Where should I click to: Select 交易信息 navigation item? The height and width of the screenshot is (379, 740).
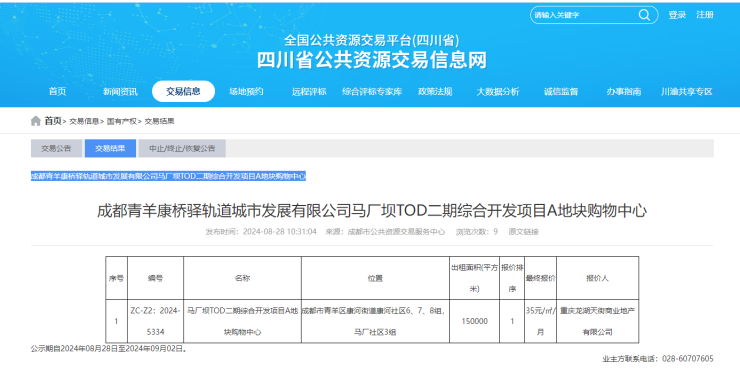(x=183, y=92)
